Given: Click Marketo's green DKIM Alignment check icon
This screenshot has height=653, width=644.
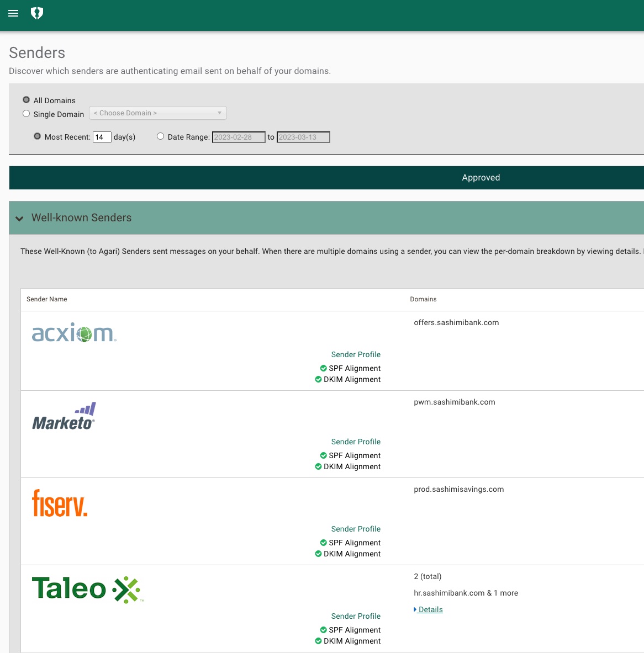Looking at the screenshot, I should 318,466.
